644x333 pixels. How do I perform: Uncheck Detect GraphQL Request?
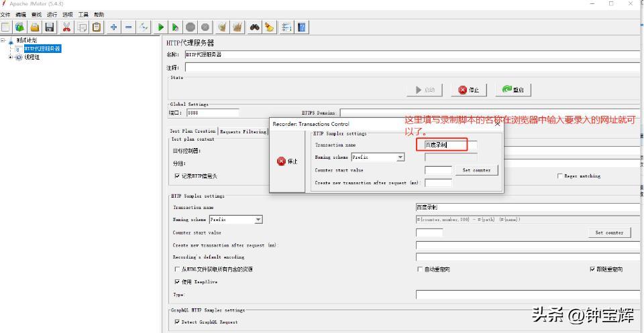177,322
